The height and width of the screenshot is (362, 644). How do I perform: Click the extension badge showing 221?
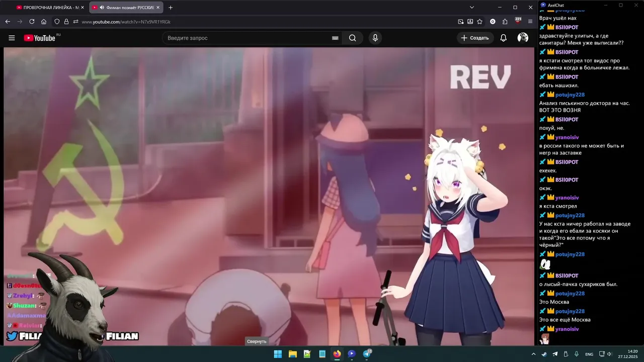pyautogui.click(x=518, y=21)
